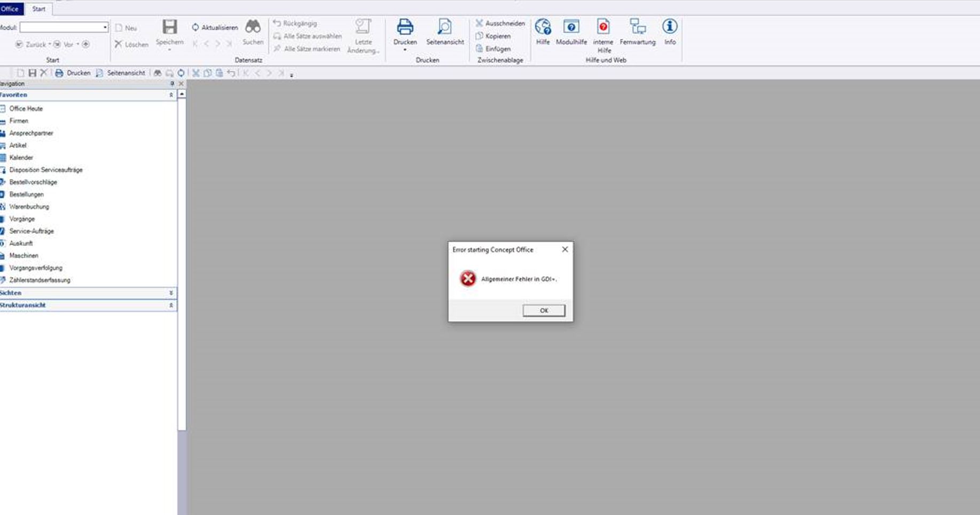Click the scissors icon in quick toolbar
This screenshot has width=980, height=515.
pos(196,73)
